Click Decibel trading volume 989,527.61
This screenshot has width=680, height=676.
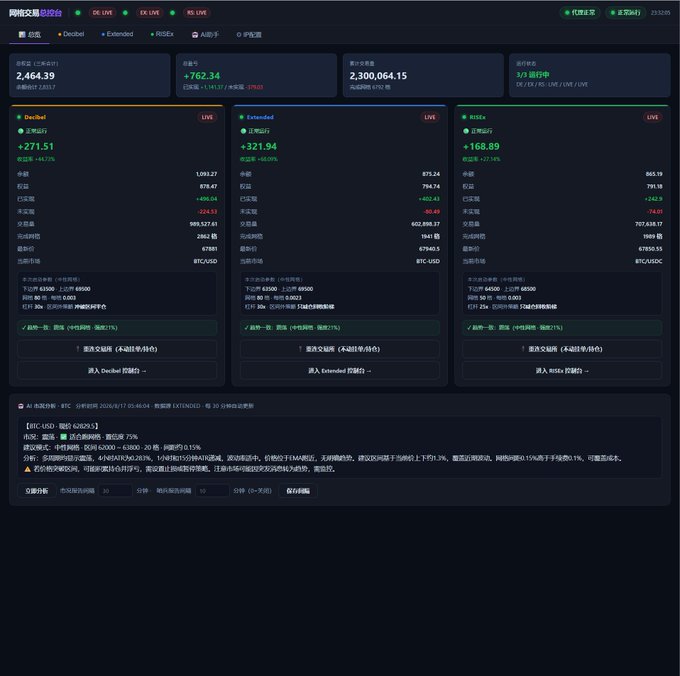[x=203, y=224]
